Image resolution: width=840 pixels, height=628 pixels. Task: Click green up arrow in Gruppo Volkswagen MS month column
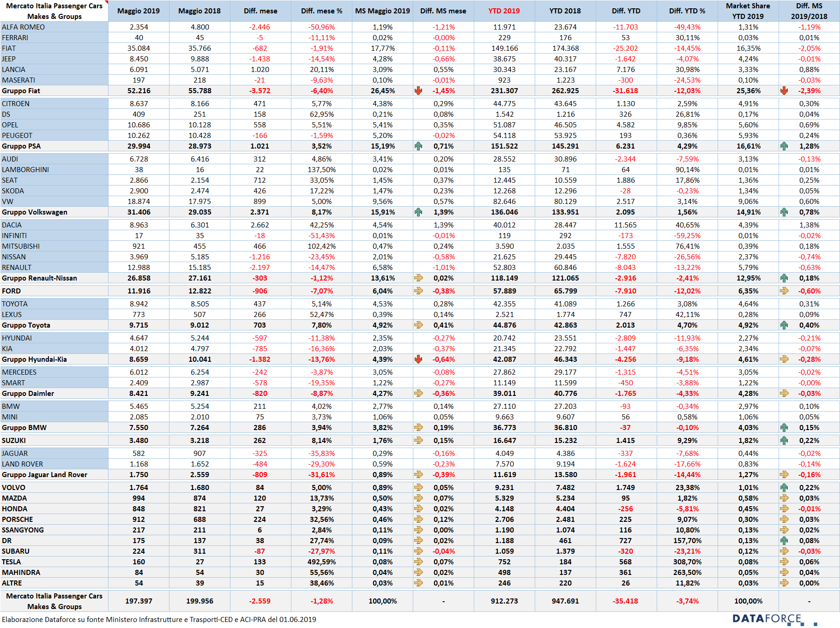(418, 212)
